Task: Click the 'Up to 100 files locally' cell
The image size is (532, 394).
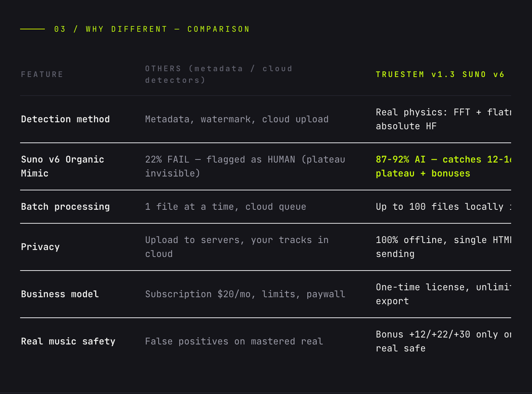Action: 443,207
